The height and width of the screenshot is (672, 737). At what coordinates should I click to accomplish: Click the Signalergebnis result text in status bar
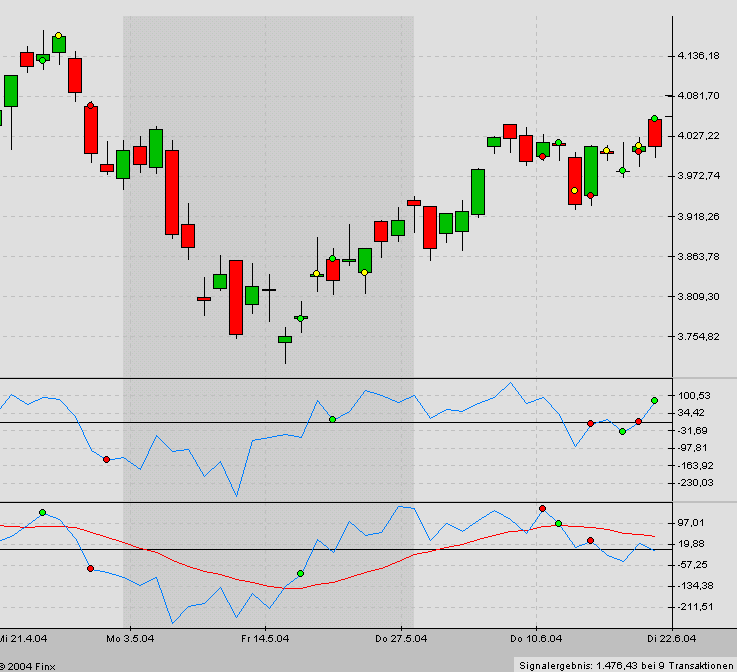626,664
